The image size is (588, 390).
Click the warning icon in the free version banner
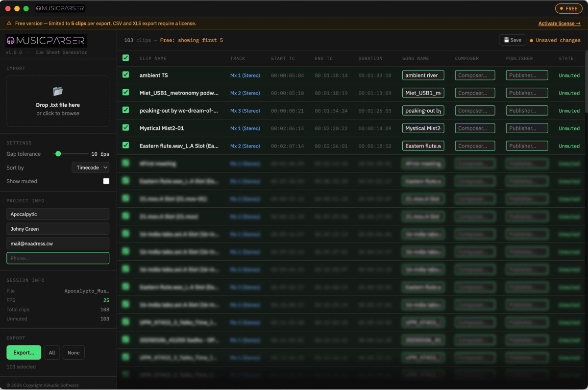[x=9, y=24]
